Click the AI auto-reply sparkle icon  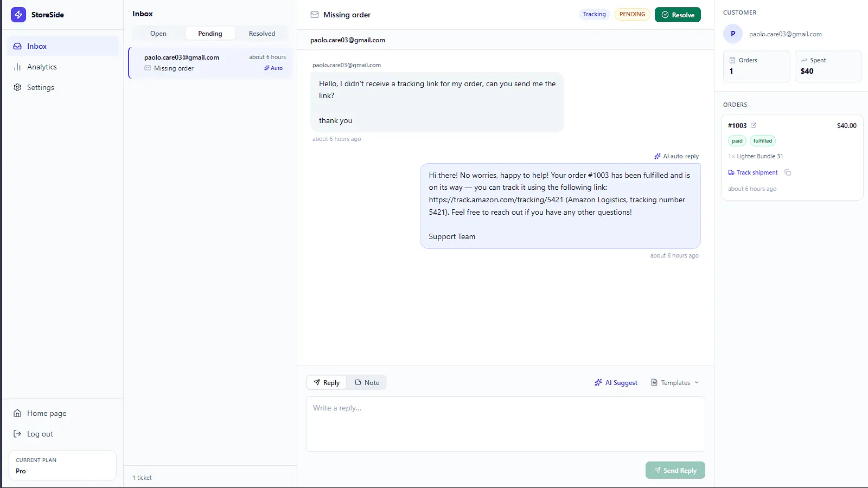(658, 156)
